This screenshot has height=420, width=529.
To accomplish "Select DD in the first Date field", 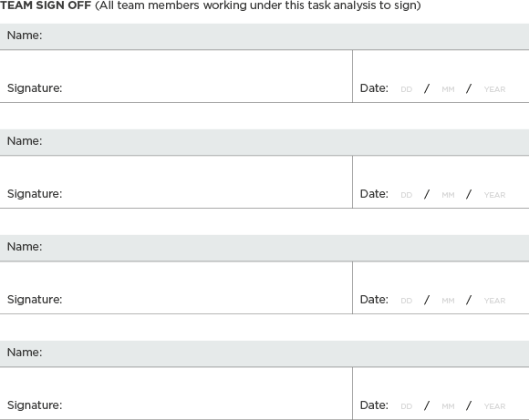I will [406, 89].
